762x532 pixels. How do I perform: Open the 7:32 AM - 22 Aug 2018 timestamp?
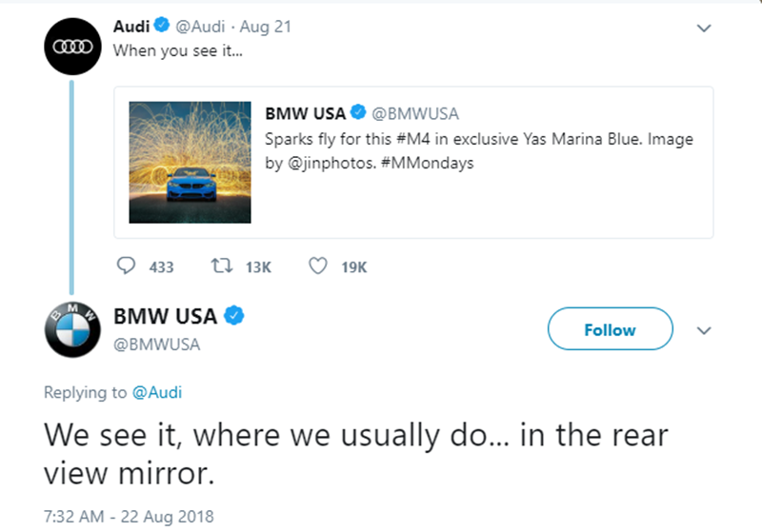(129, 517)
